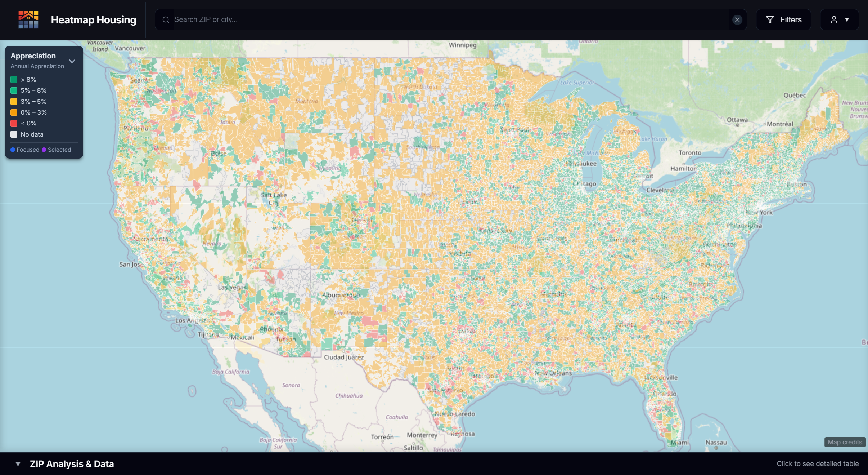868x475 pixels.
Task: Expand the ZIP Analysis & Data panel
Action: (x=18, y=464)
